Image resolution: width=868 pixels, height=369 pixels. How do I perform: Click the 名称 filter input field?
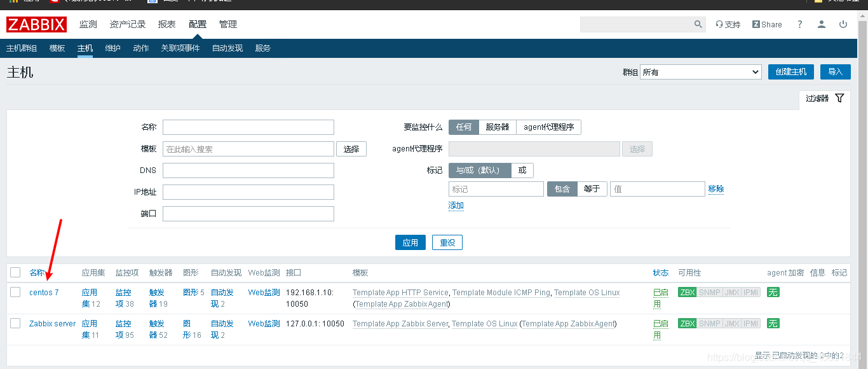pyautogui.click(x=248, y=127)
